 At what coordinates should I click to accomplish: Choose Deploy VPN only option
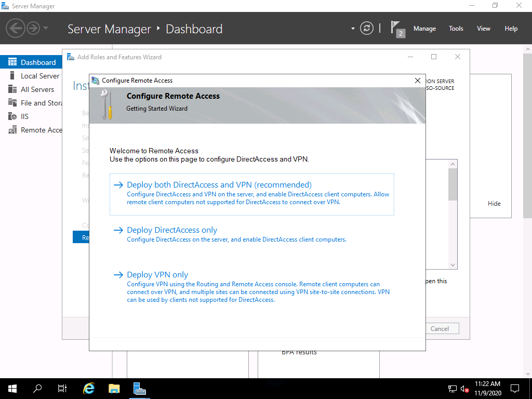(x=157, y=275)
